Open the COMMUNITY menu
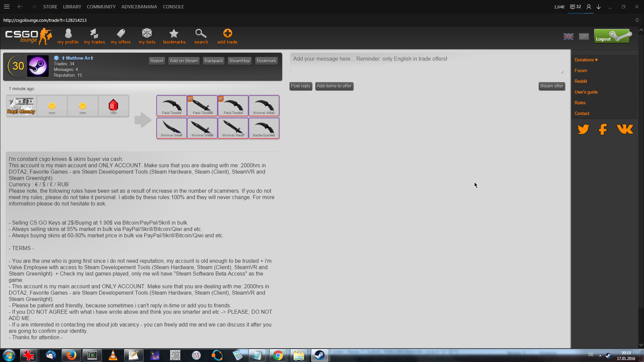Image resolution: width=644 pixels, height=362 pixels. (x=101, y=7)
